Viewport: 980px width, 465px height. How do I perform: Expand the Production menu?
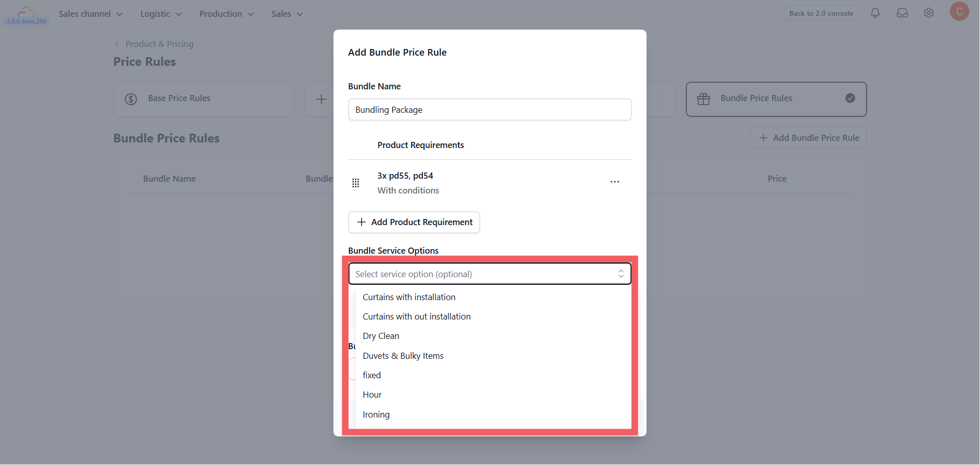226,14
